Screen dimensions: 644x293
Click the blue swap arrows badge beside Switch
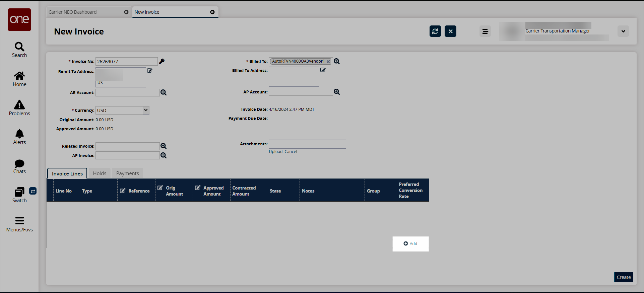tap(33, 191)
